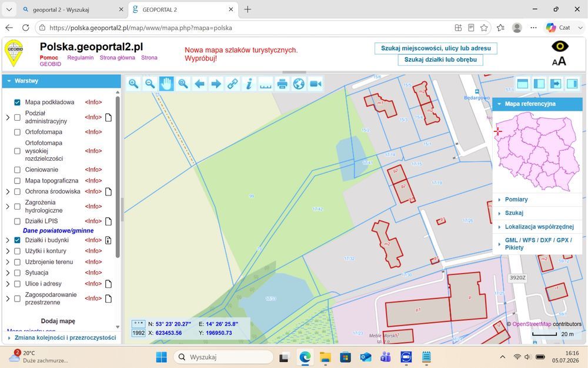The width and height of the screenshot is (588, 368).
Task: Activate the pan hand tool
Action: (x=166, y=84)
